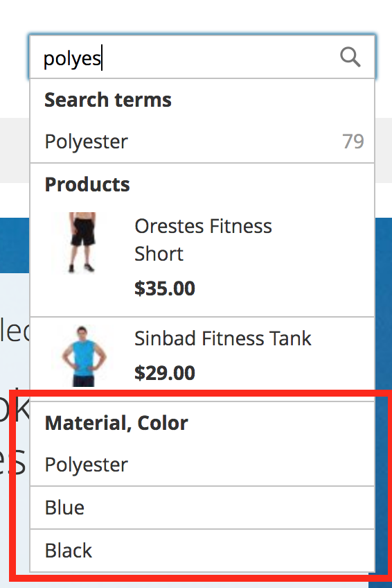Place cursor after typed text "polyes"
The image size is (392, 588).
102,58
